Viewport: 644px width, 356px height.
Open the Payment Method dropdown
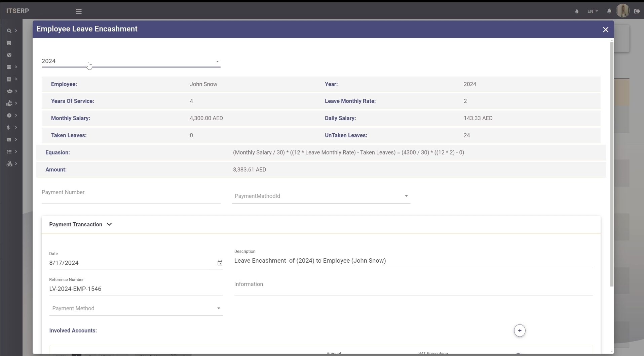(136, 308)
